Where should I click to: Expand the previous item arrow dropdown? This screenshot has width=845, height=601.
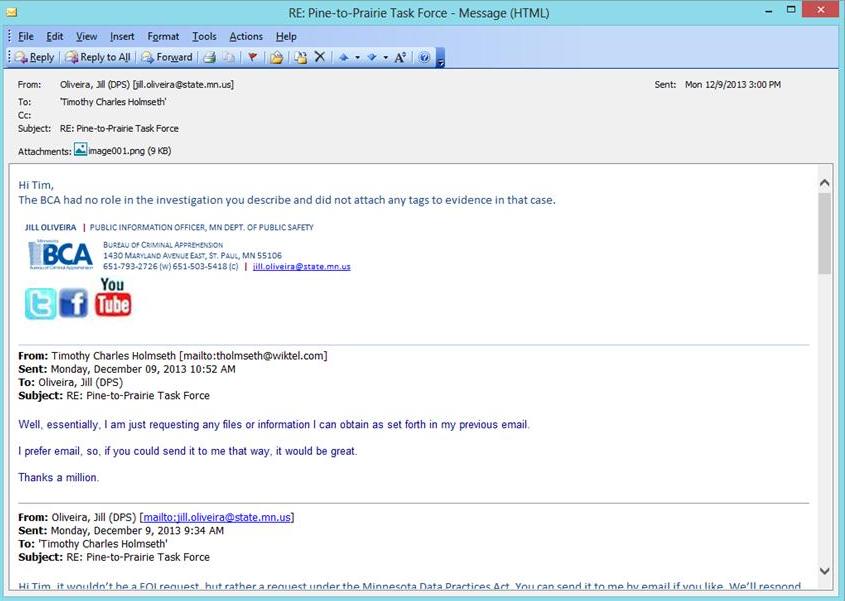pos(357,57)
